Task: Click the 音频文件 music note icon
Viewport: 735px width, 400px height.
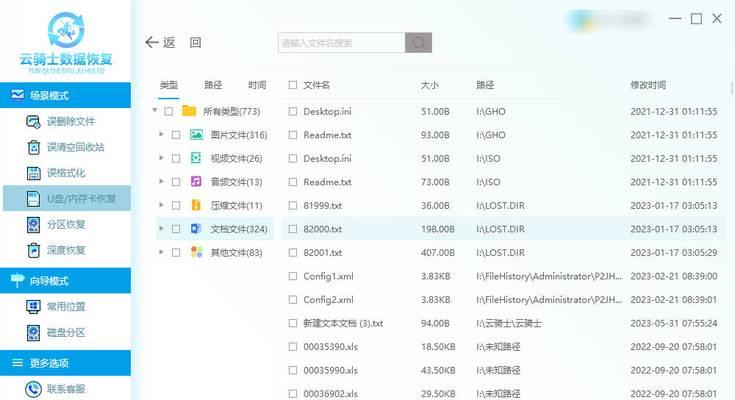Action: click(x=196, y=181)
